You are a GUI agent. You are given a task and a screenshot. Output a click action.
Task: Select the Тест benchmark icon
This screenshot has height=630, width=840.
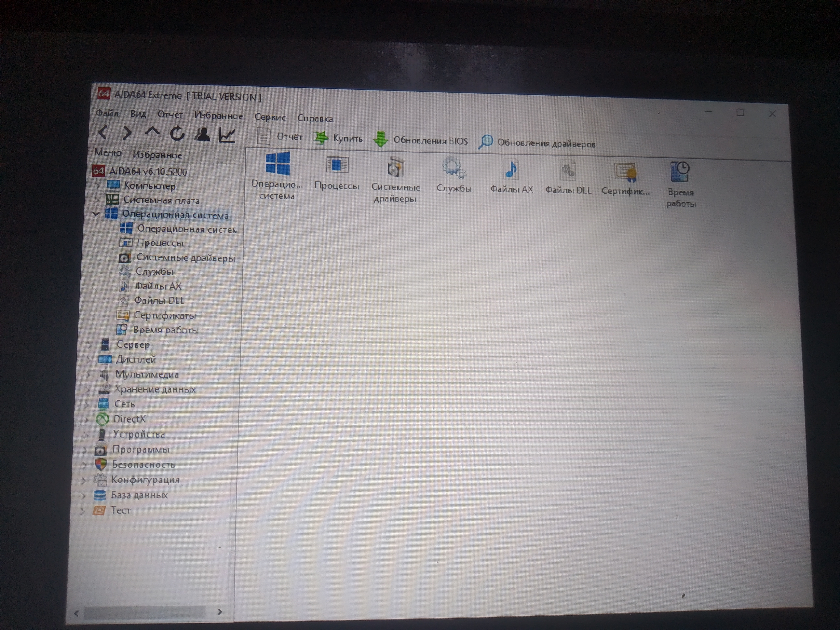pyautogui.click(x=99, y=510)
